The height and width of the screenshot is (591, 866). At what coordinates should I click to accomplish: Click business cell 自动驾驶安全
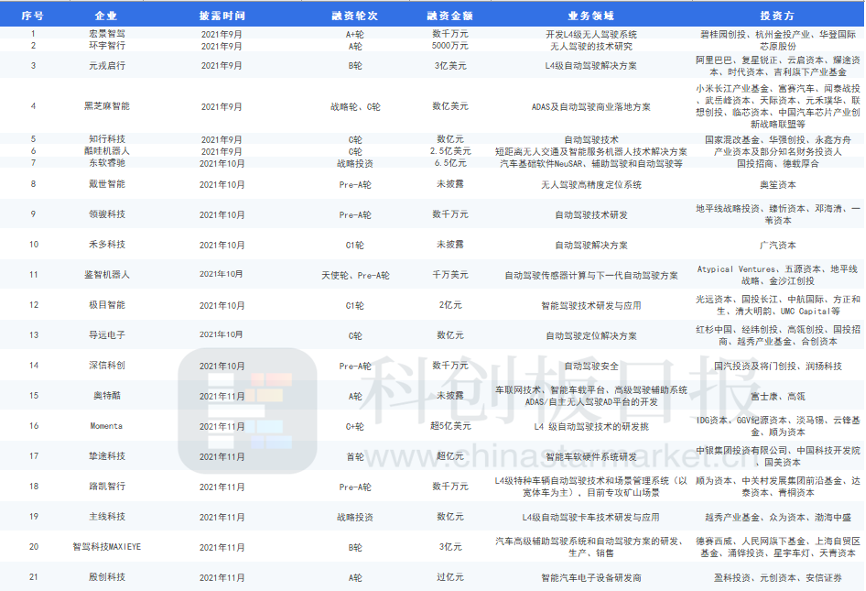591,366
